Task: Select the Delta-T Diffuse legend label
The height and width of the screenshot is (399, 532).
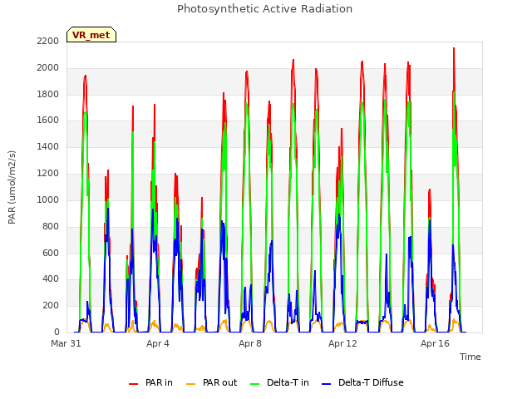Action: [x=371, y=382]
